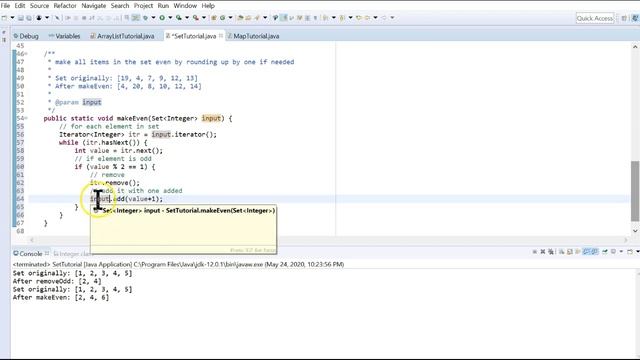Image resolution: width=640 pixels, height=360 pixels.
Task: Click the Coverage run toolbar icon
Action: 179,18
